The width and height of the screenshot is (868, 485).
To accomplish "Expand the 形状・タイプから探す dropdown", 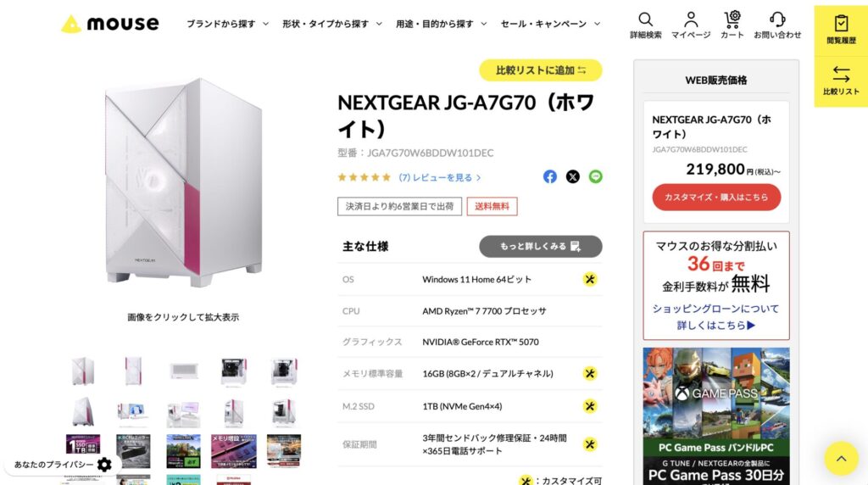I will click(x=331, y=24).
